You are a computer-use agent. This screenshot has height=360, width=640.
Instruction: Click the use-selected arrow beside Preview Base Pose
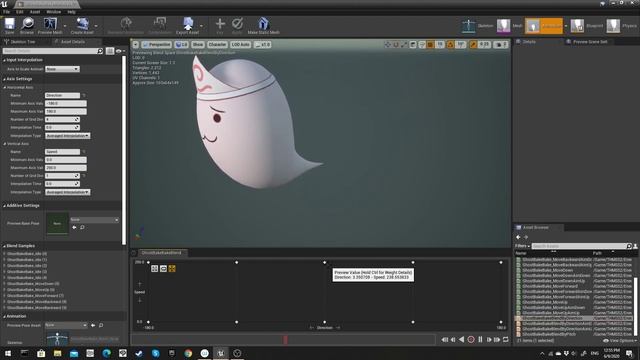pyautogui.click(x=74, y=227)
